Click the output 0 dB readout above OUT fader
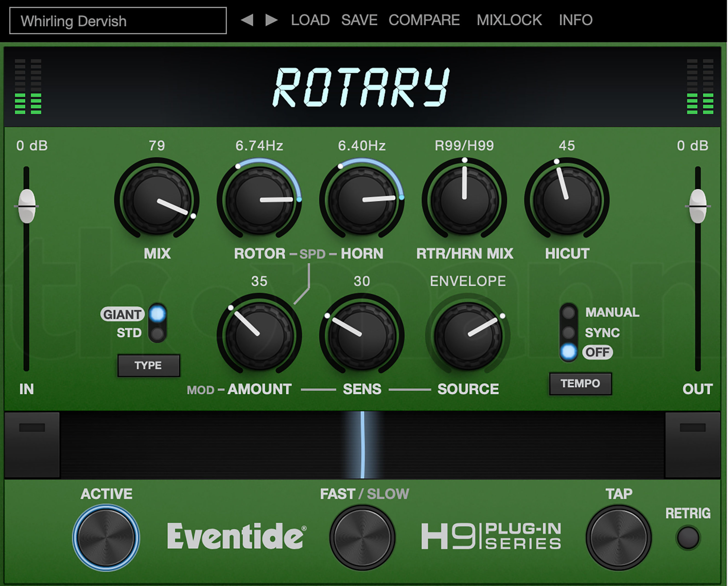728x586 pixels. (x=693, y=145)
